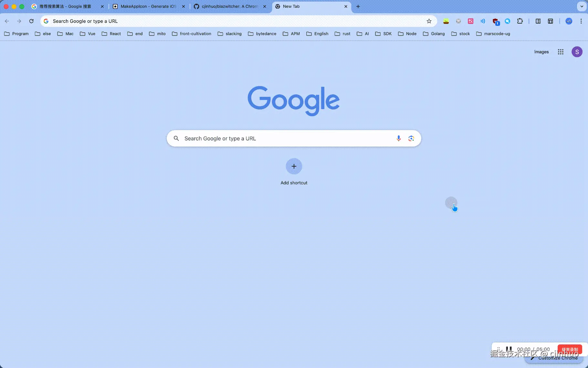Open the Google apps grid
This screenshot has height=368, width=588.
[561, 52]
